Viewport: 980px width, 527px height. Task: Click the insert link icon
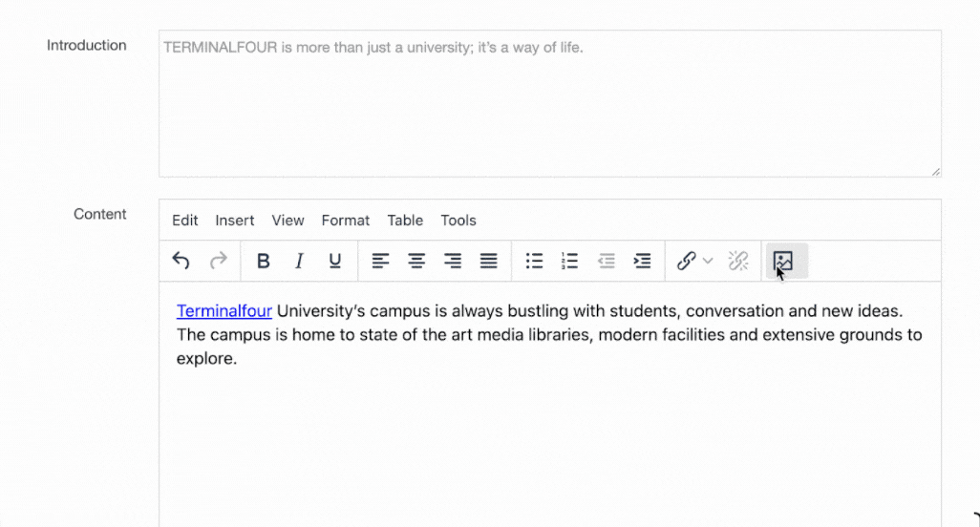pos(686,261)
